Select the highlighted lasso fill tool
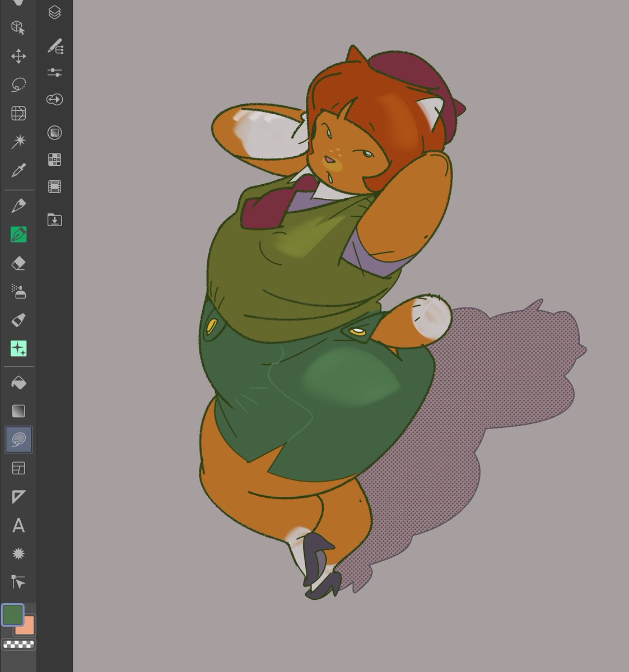Screen dimensions: 629x672 18,440
